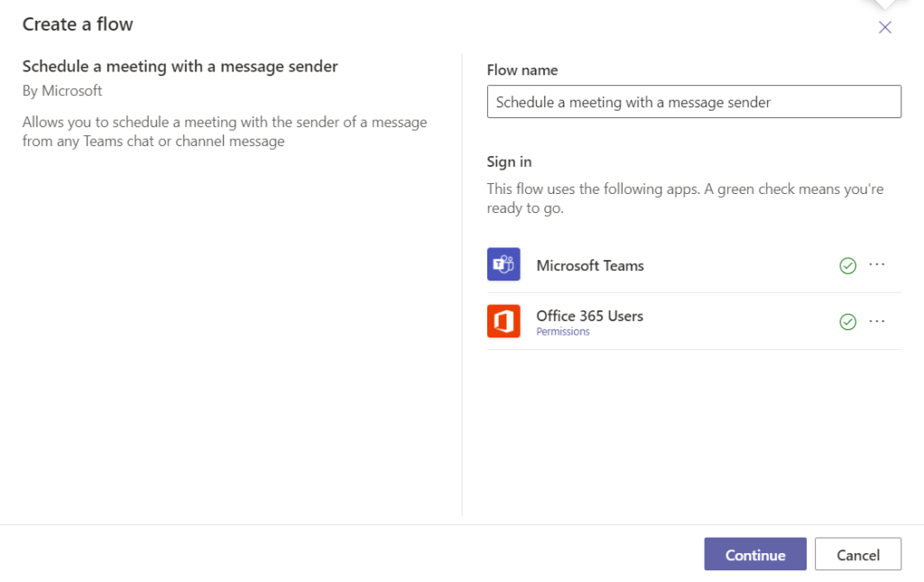Click the template heading in the left pane
This screenshot has height=582, width=924.
[180, 66]
